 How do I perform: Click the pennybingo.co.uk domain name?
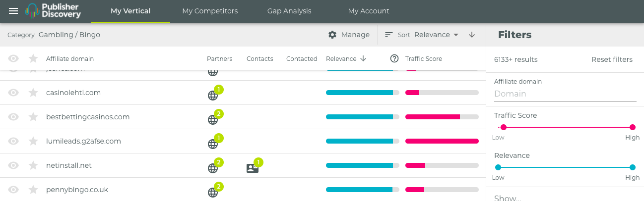pos(77,190)
